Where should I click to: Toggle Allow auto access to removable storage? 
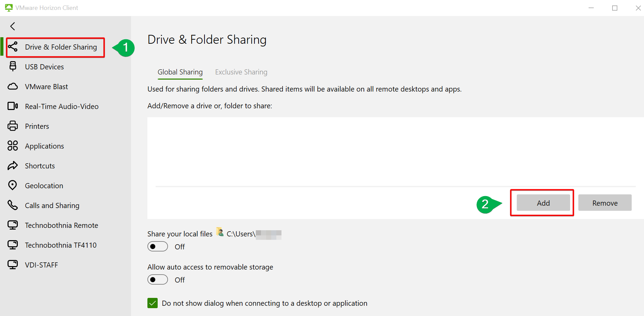[x=158, y=279]
